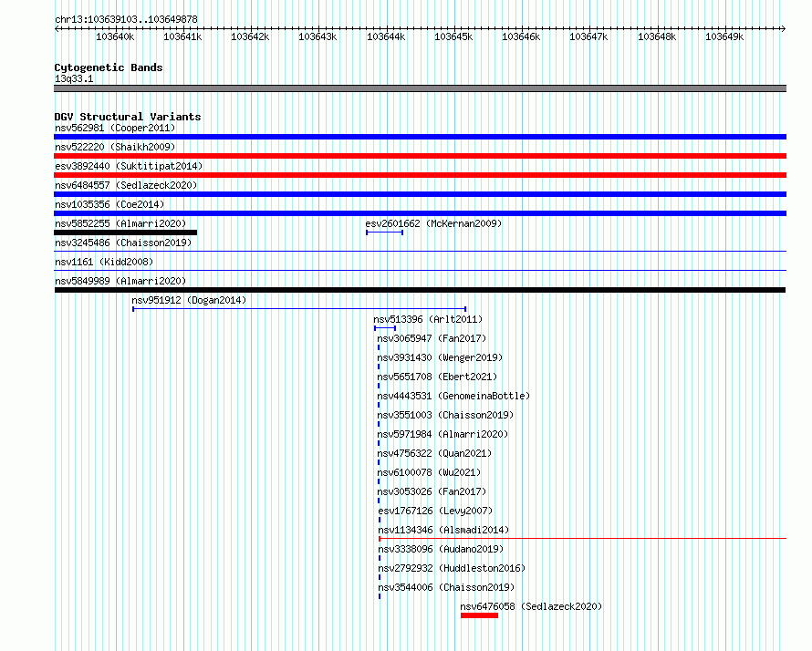812x651 pixels.
Task: Click the Cytogenetic Bands track title
Action: [x=109, y=67]
